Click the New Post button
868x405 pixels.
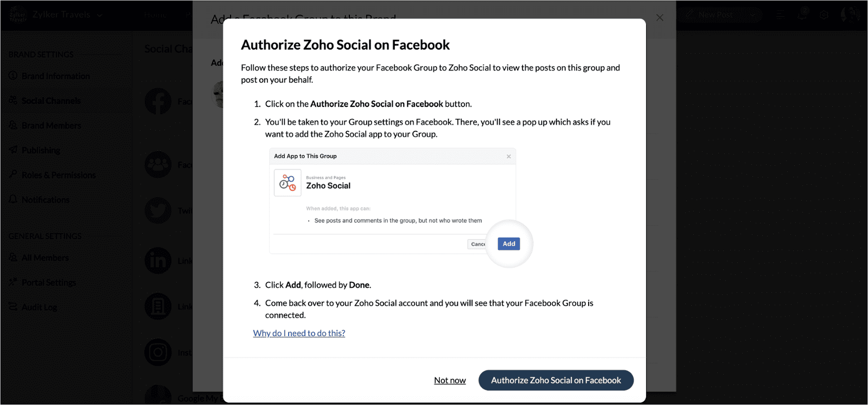pos(716,15)
